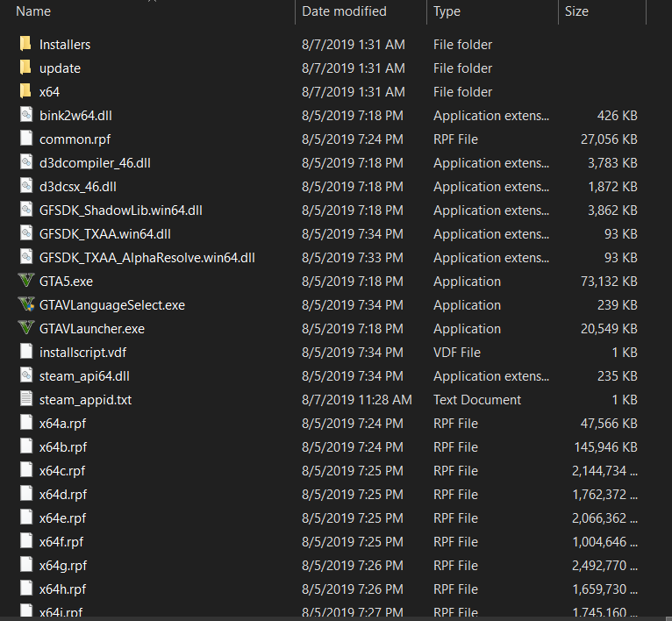This screenshot has height=621, width=672.
Task: Click the d3dcompiler_46.dll file icon
Action: tap(26, 161)
